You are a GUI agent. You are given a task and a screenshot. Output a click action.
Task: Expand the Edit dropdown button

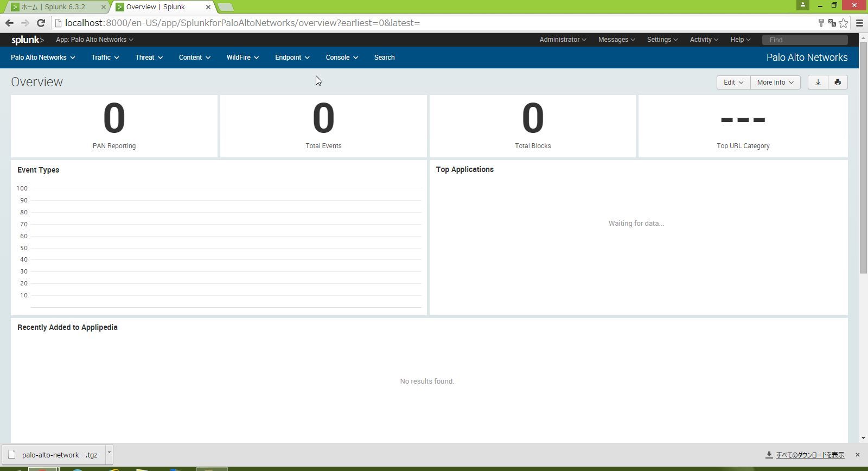733,82
